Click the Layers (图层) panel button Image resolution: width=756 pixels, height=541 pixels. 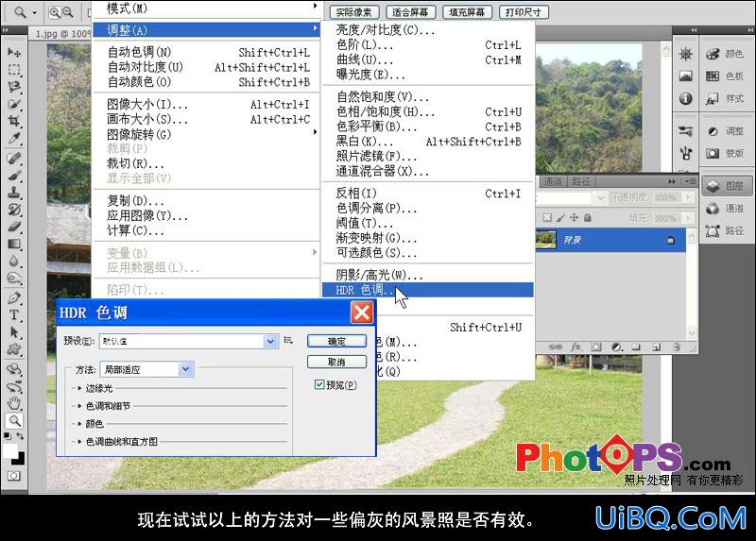coord(726,186)
